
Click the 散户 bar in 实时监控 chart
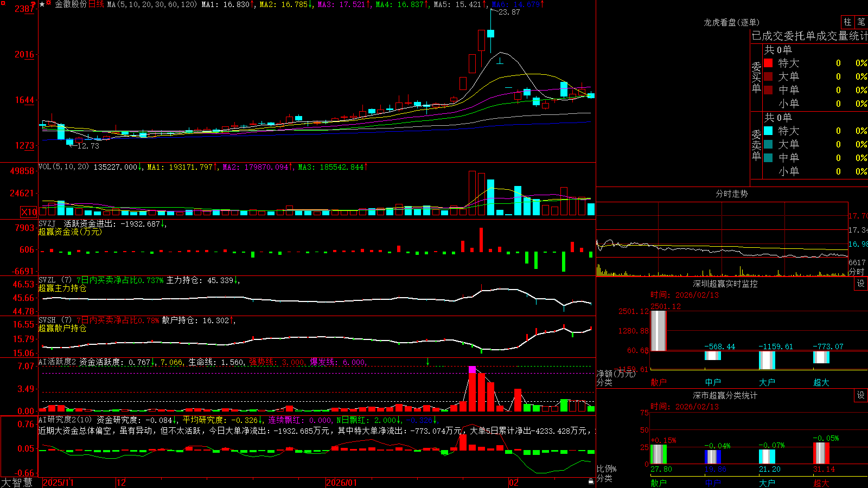point(659,331)
